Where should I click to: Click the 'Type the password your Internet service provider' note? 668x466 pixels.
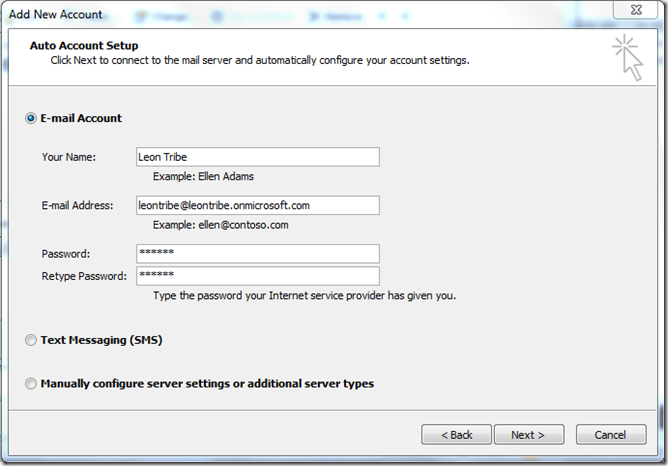coord(305,296)
